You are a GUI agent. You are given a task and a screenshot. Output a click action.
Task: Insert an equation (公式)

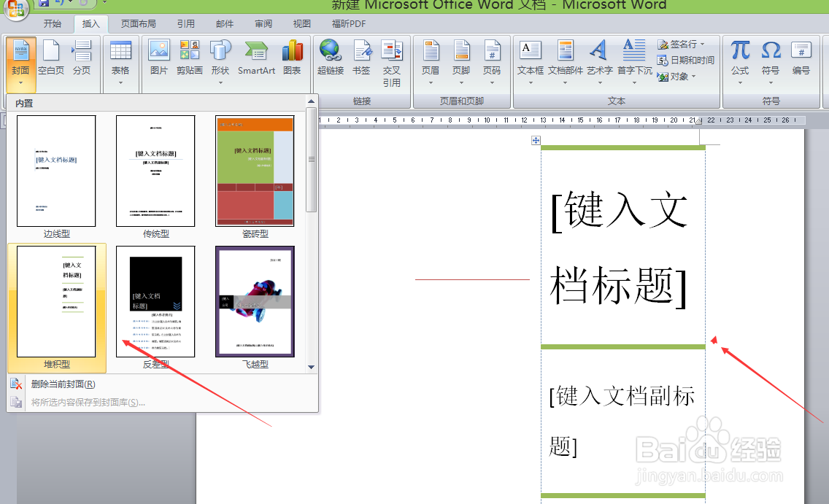click(740, 62)
